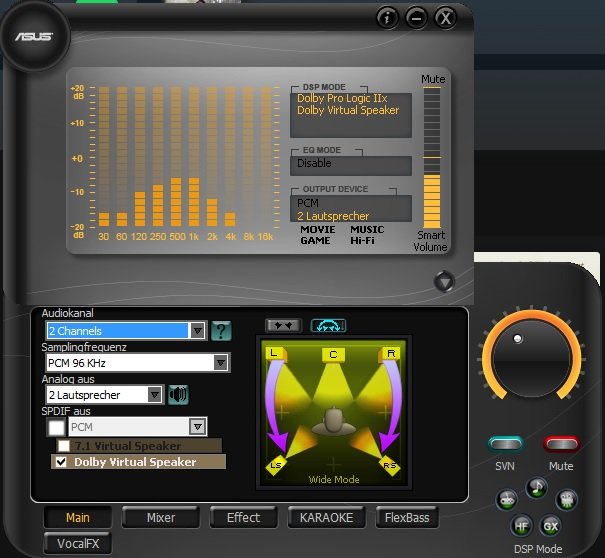This screenshot has width=605, height=558.
Task: Click the output device 2 Lautsprecher text
Action: point(333,216)
